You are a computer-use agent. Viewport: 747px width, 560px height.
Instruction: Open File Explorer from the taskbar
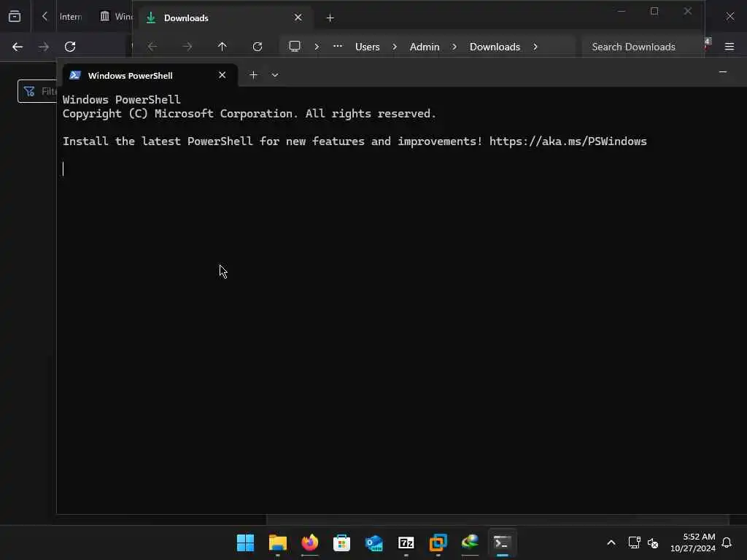(278, 542)
